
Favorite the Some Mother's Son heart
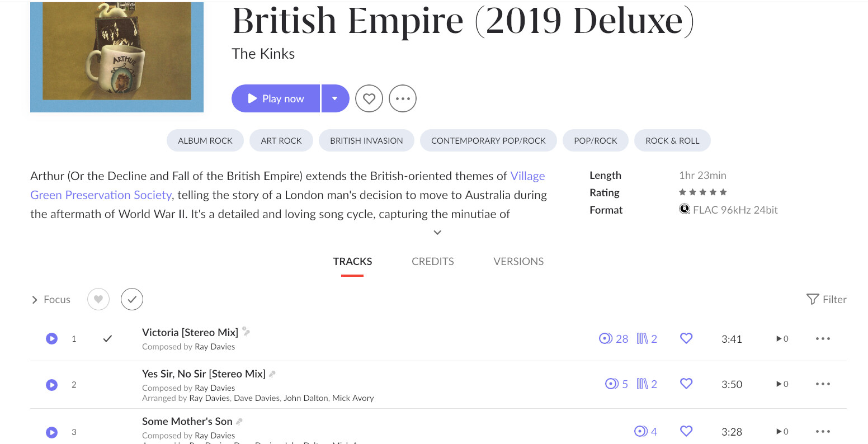(686, 431)
